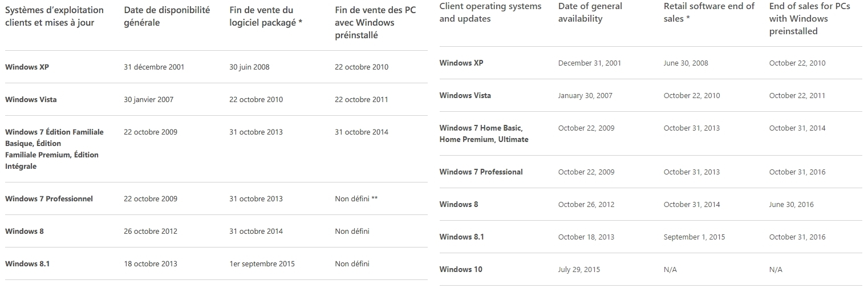868x288 pixels.
Task: Select the '1er septembre 2015' cell
Action: 262,263
